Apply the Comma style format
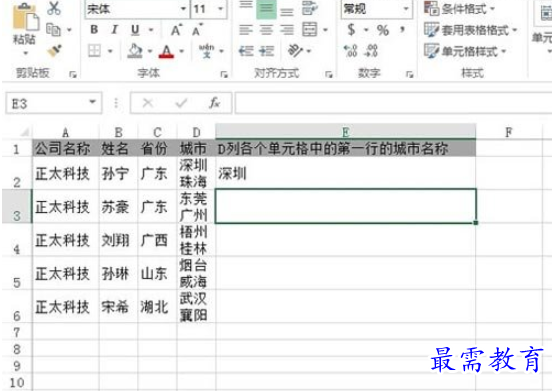552x391 pixels. pyautogui.click(x=402, y=30)
